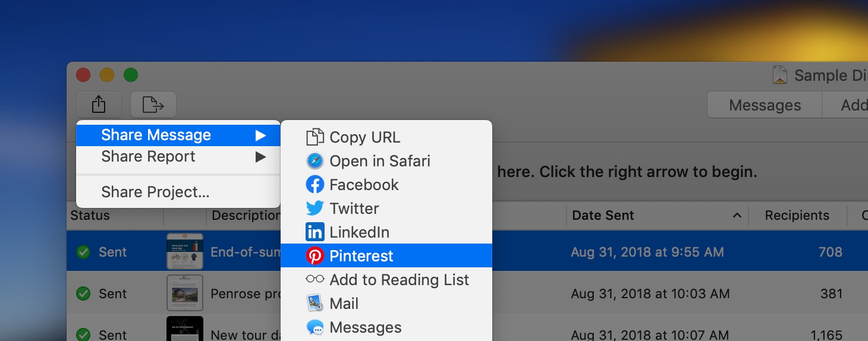Click the green Sent status checkmark in the Penrose row

83,293
